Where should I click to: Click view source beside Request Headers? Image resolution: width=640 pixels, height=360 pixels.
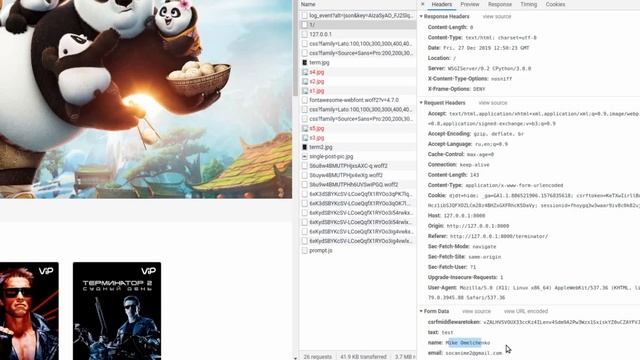pyautogui.click(x=493, y=103)
